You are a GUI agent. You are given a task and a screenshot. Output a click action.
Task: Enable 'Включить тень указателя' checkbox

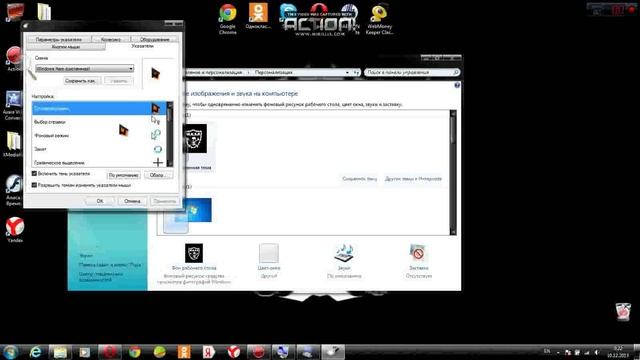(34, 173)
